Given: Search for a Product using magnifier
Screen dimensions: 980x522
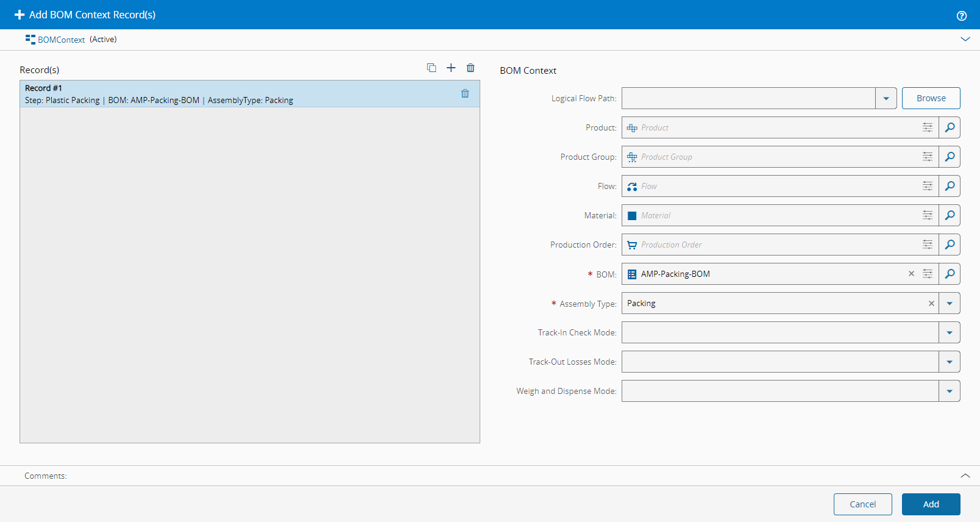Looking at the screenshot, I should [950, 127].
